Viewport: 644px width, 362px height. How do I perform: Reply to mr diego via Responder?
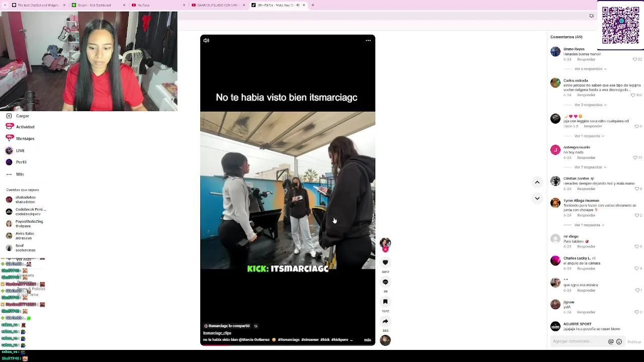[586, 247]
